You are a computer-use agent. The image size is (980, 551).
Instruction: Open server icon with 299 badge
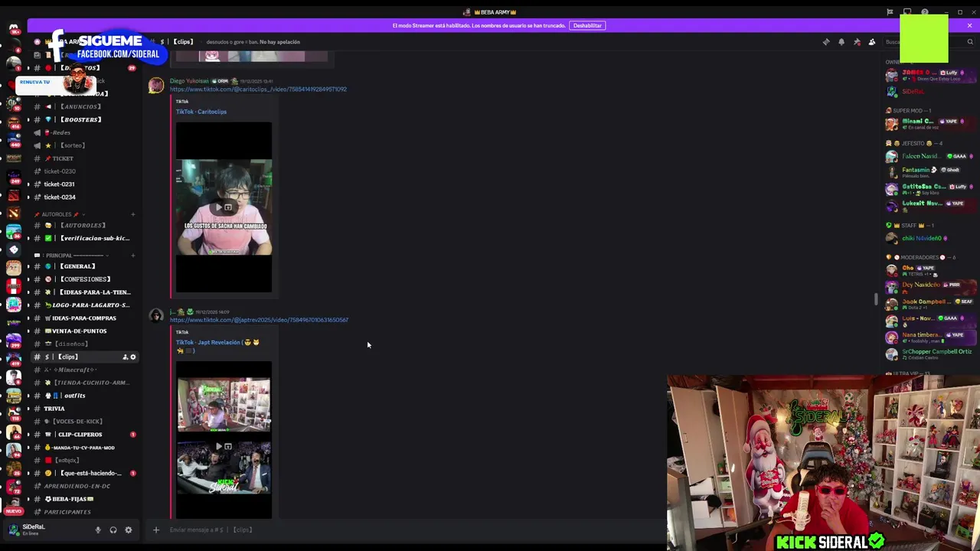pos(14,341)
